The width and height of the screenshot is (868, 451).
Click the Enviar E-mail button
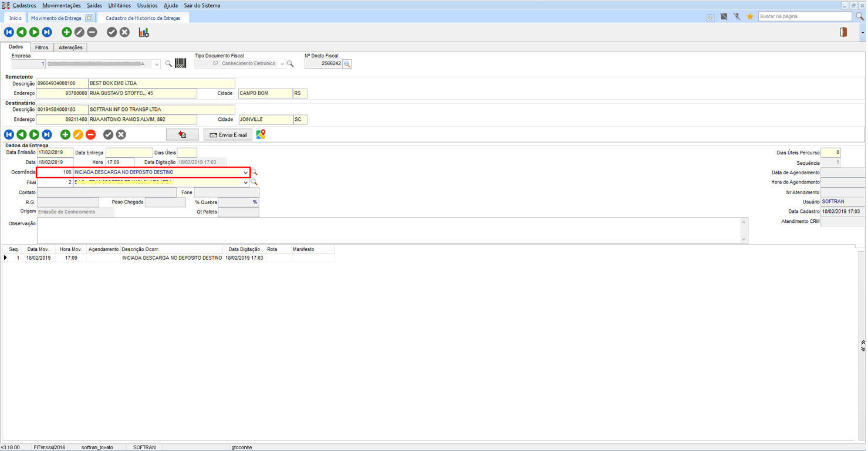228,135
